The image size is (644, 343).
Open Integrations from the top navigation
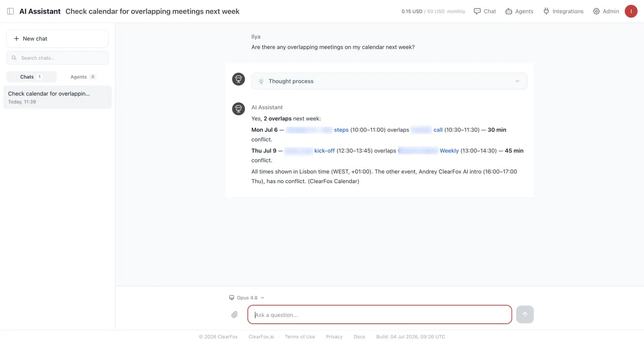563,11
